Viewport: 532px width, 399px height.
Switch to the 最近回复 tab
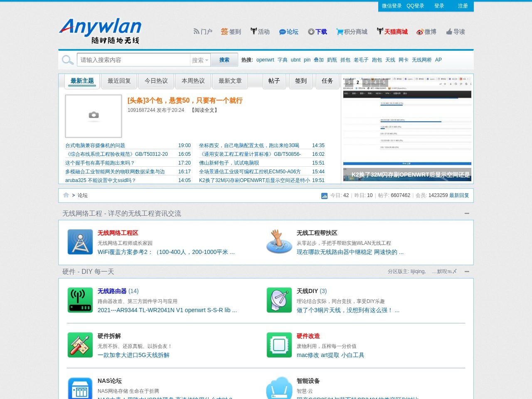pyautogui.click(x=119, y=81)
